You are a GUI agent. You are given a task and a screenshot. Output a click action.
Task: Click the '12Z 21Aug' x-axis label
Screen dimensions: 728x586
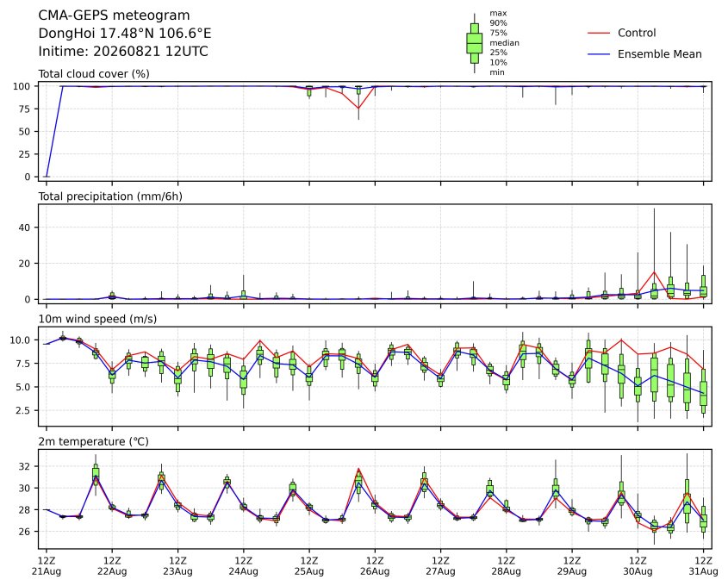click(x=46, y=566)
